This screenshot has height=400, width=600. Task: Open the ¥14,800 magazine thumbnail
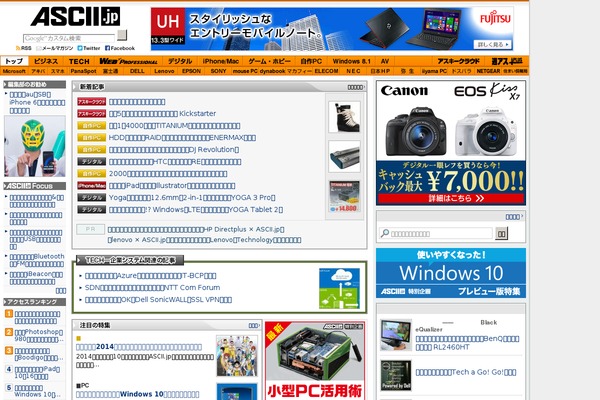[x=344, y=197]
